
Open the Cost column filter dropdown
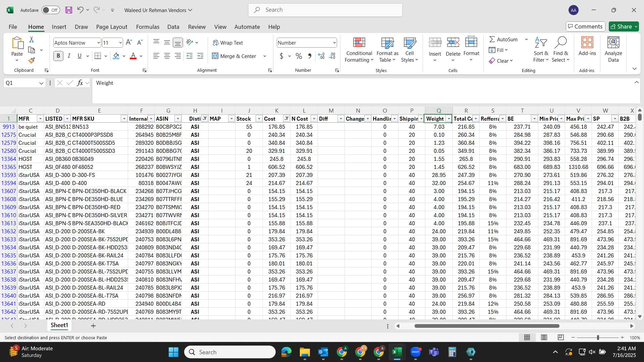pos(286,119)
